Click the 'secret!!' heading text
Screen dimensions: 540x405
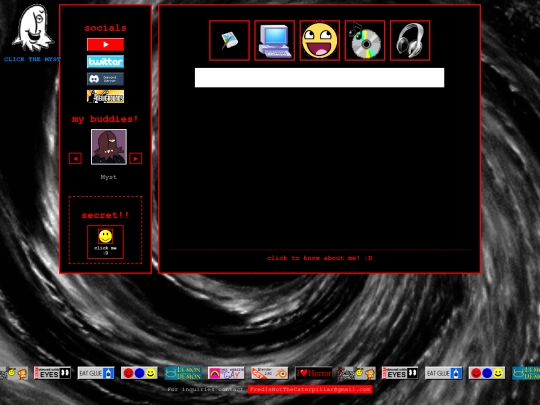(x=105, y=215)
